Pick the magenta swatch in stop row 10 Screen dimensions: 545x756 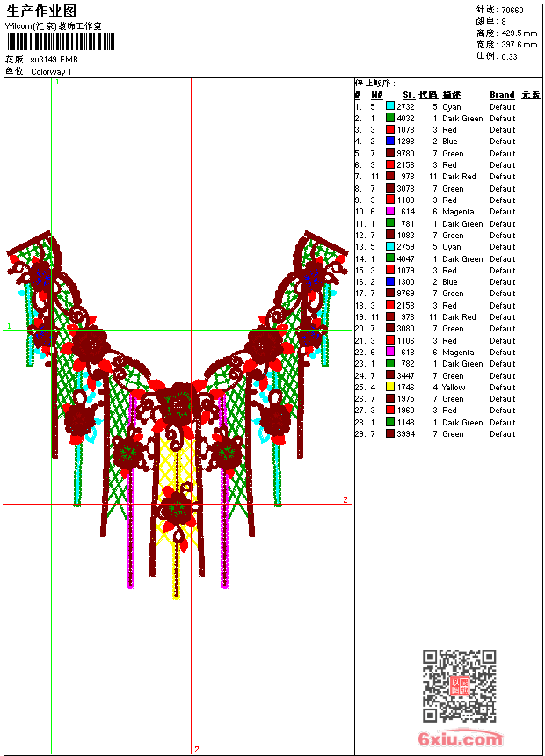(x=390, y=211)
